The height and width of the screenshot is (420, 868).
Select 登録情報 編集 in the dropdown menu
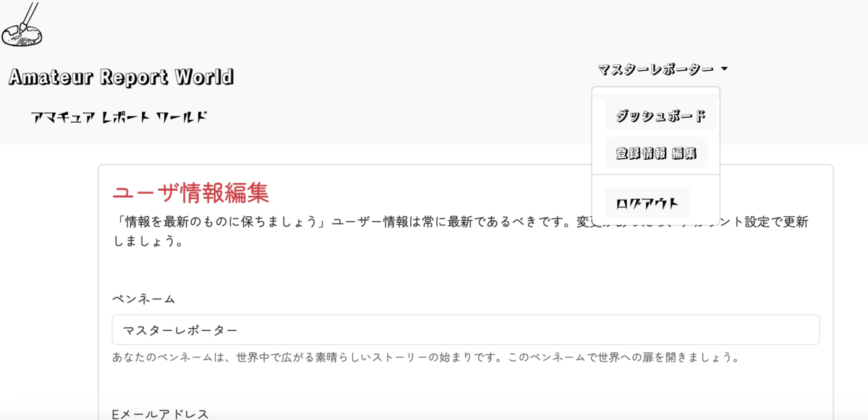(x=656, y=152)
